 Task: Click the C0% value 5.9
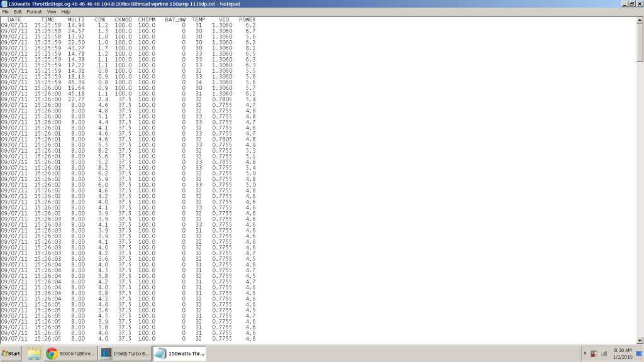[x=103, y=179]
